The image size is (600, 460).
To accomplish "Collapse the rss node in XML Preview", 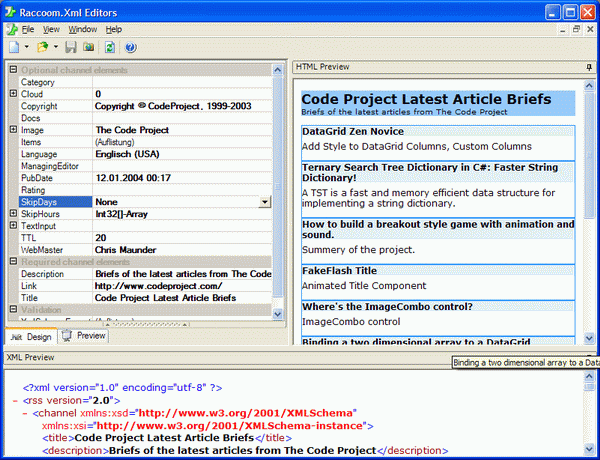I will coord(15,401).
